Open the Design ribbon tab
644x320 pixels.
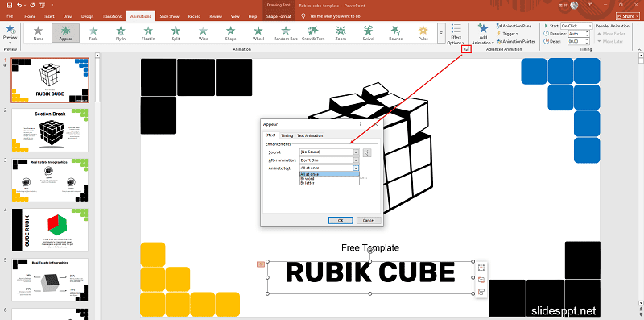87,16
